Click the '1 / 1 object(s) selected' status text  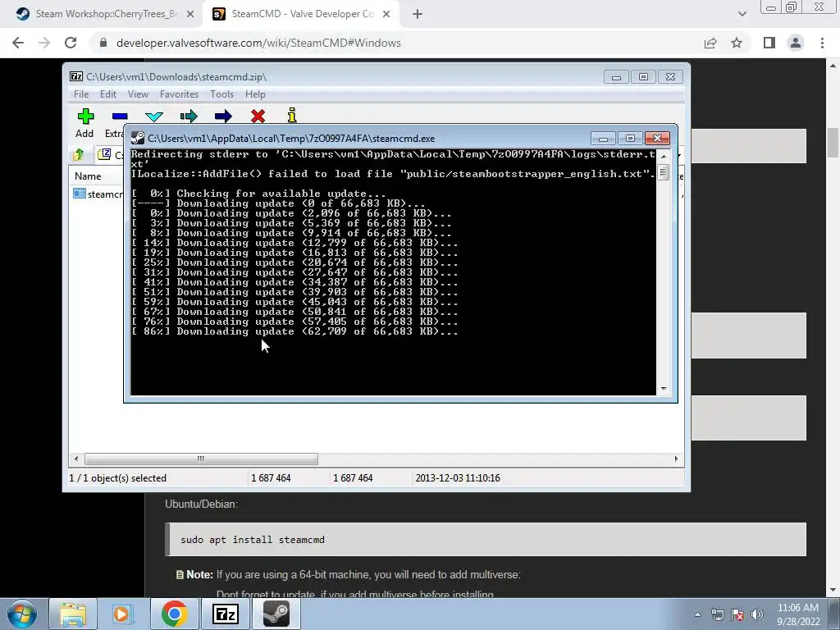118,478
